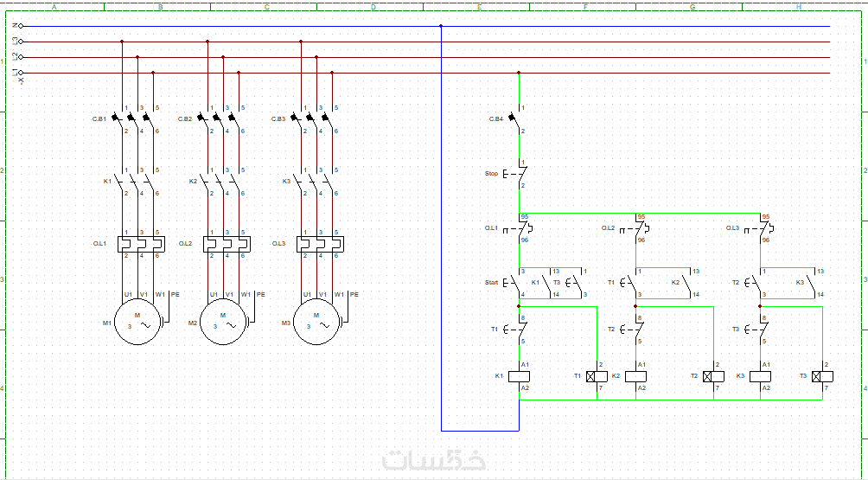The width and height of the screenshot is (868, 480).
Task: Select the K1 coil with A1/A2 terminals
Action: tap(520, 376)
